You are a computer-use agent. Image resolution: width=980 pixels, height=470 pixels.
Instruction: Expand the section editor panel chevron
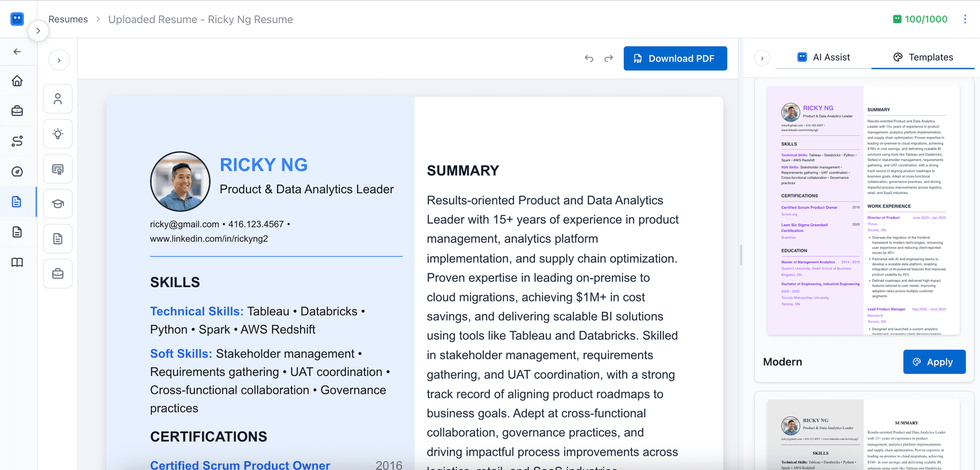point(59,60)
